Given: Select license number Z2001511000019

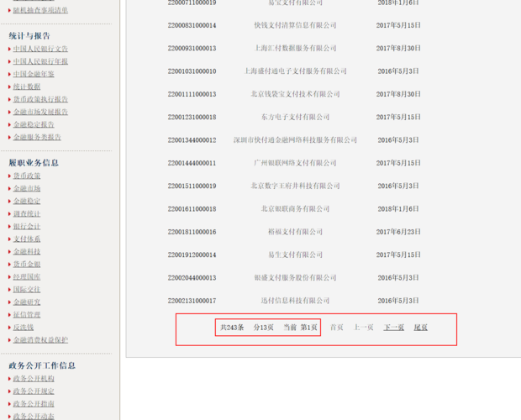Looking at the screenshot, I should tap(192, 186).
